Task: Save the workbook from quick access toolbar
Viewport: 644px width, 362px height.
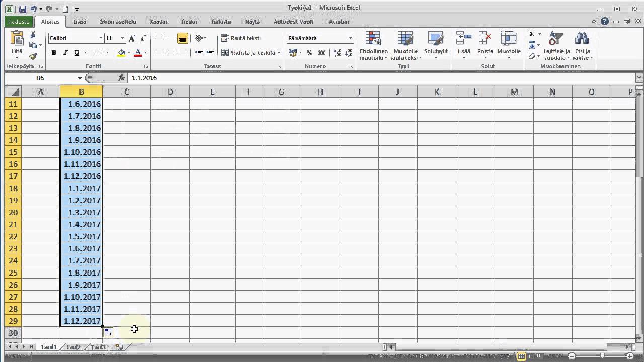Action: point(22,9)
